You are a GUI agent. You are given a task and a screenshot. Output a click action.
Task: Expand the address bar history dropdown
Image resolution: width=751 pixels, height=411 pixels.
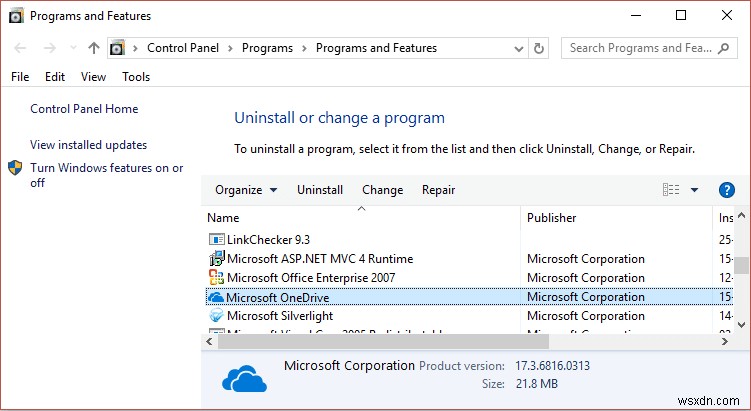coord(518,48)
